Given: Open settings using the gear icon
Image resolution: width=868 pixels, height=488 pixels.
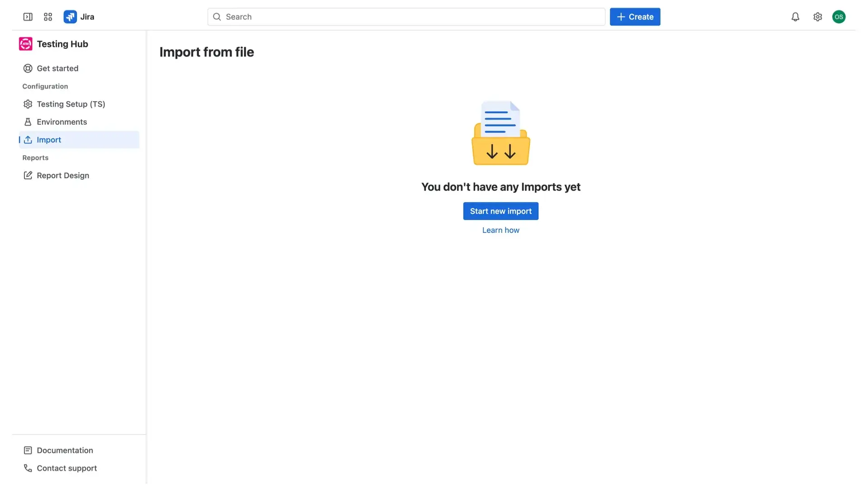Looking at the screenshot, I should pyautogui.click(x=817, y=17).
